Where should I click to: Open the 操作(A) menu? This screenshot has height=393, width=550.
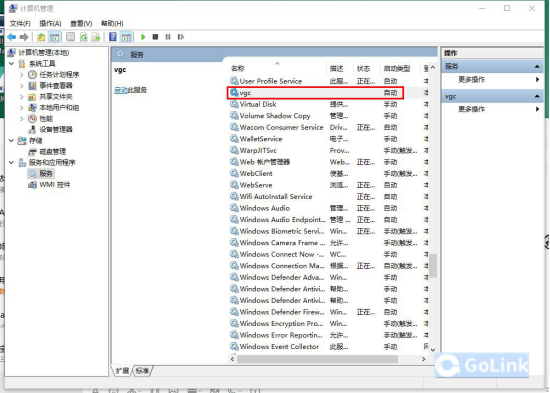pos(50,24)
